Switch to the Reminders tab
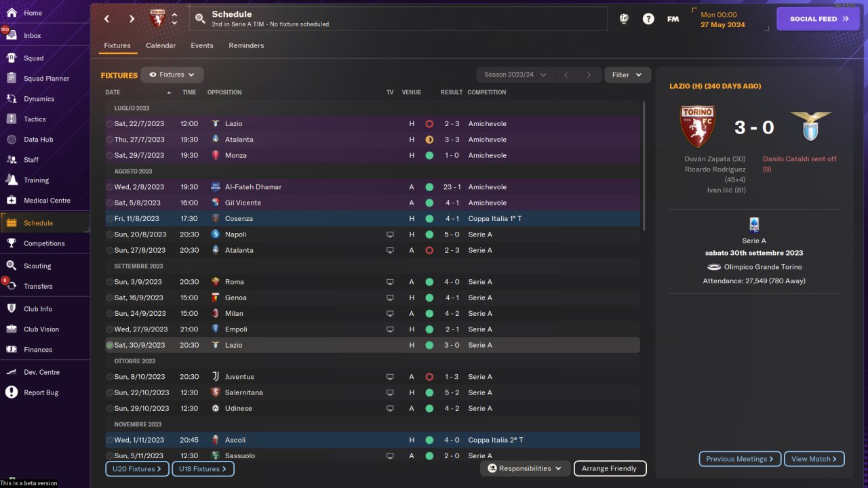The image size is (868, 488). click(246, 45)
